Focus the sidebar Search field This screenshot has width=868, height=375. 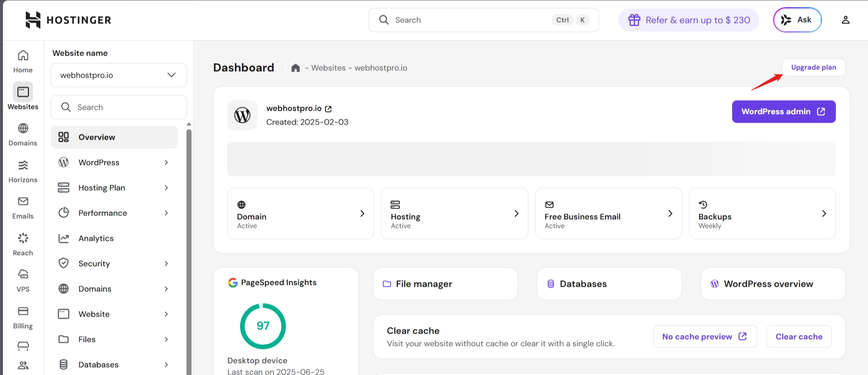(x=118, y=107)
